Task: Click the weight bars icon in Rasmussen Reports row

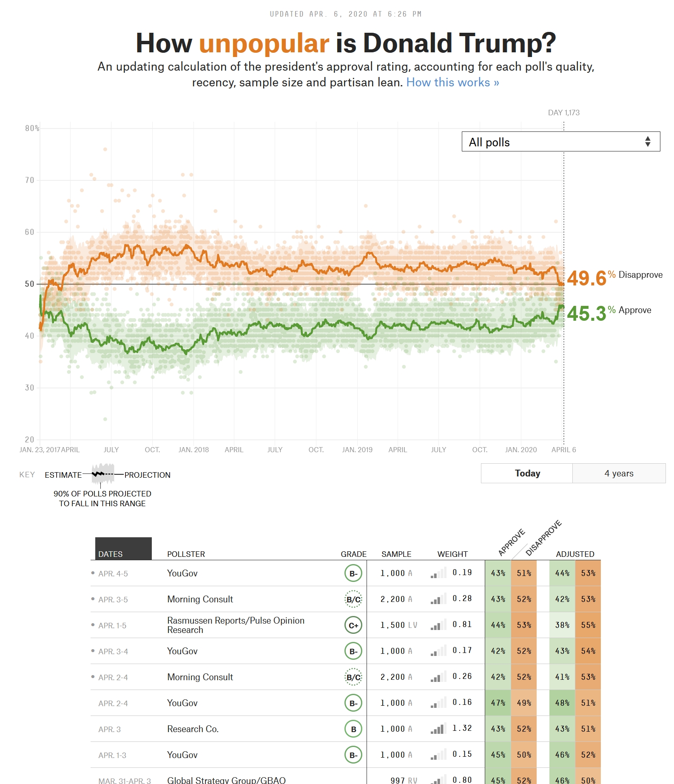Action: (438, 625)
